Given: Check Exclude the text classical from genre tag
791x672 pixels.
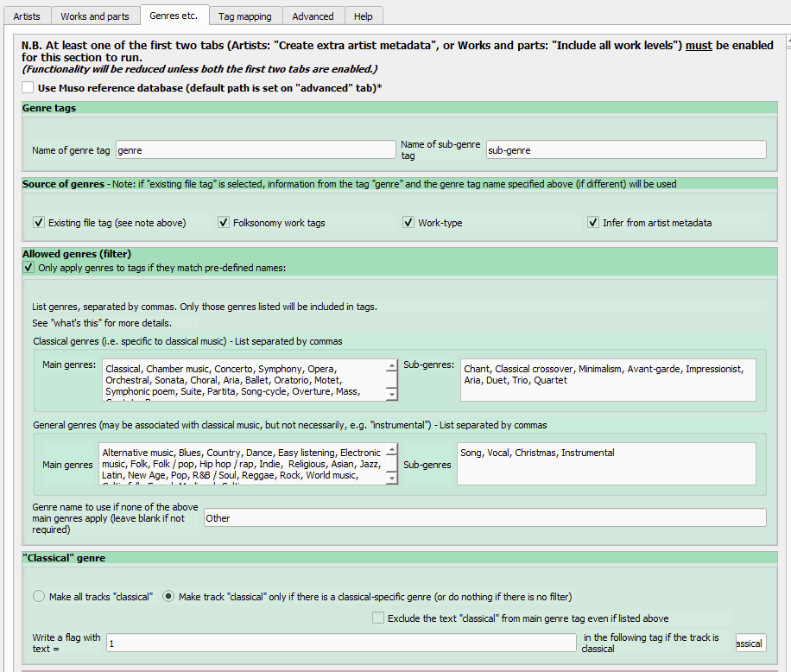Looking at the screenshot, I should [x=378, y=618].
